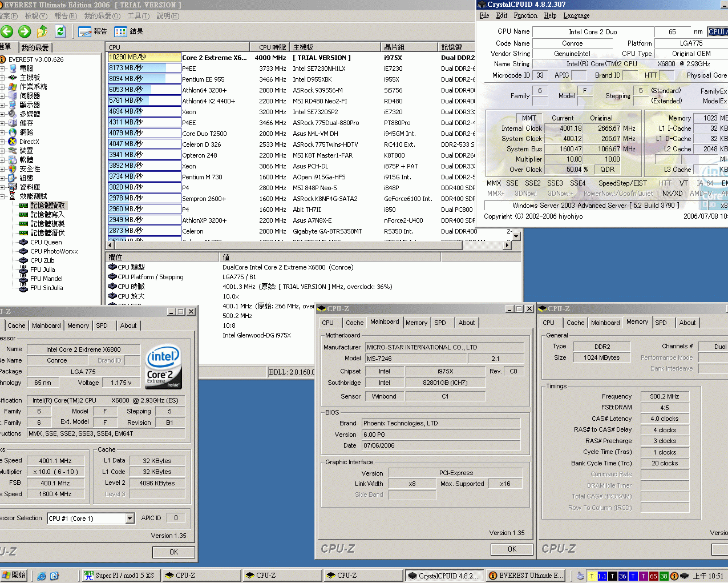Open the 說明(H) menu in EVEREST
The image size is (728, 583).
tap(168, 16)
